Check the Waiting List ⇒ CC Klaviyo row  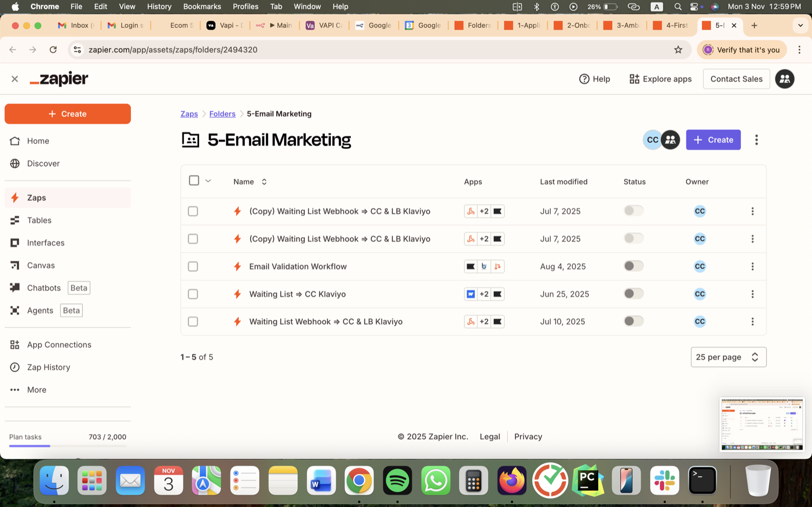(x=193, y=294)
